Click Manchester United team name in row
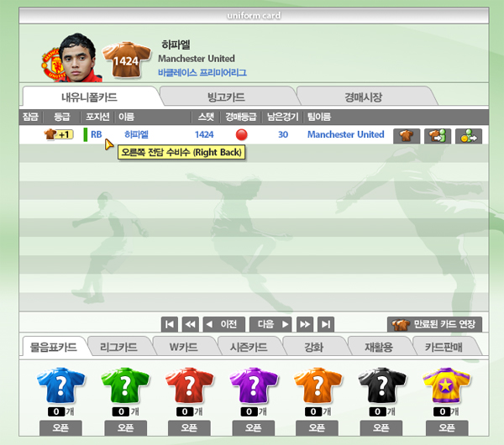The width and height of the screenshot is (504, 445). [346, 134]
